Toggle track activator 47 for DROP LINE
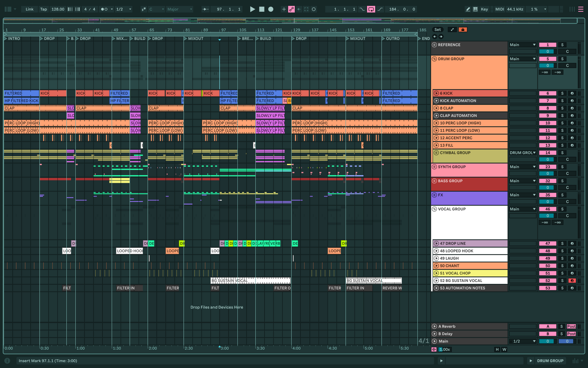Screen dimensions: 588x368 [x=547, y=243]
